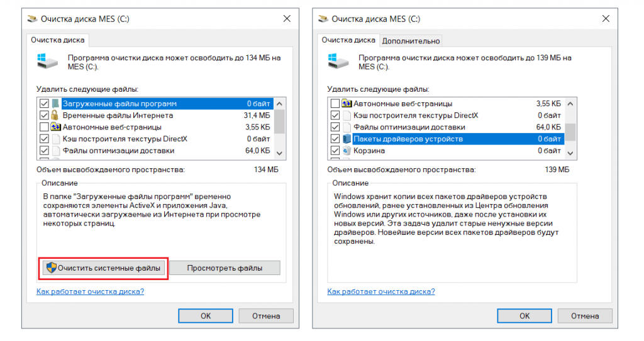Select the Корзина row
The image size is (644, 341).
[447, 151]
